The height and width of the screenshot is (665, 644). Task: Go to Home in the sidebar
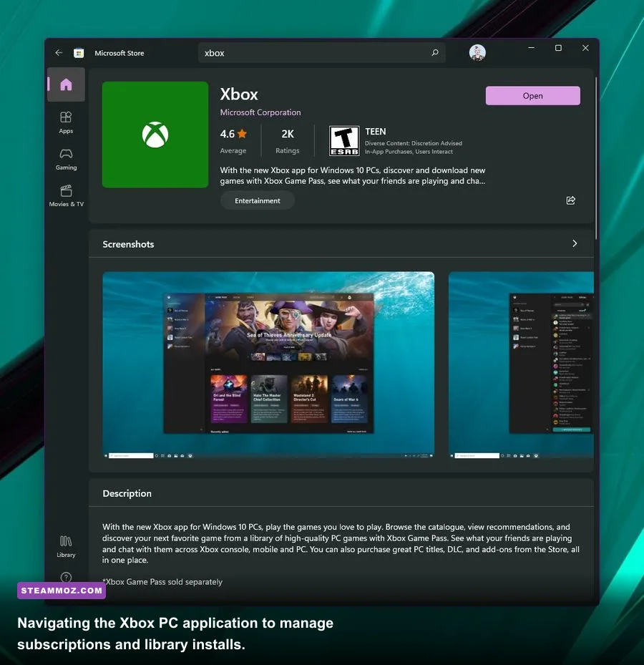coord(66,84)
